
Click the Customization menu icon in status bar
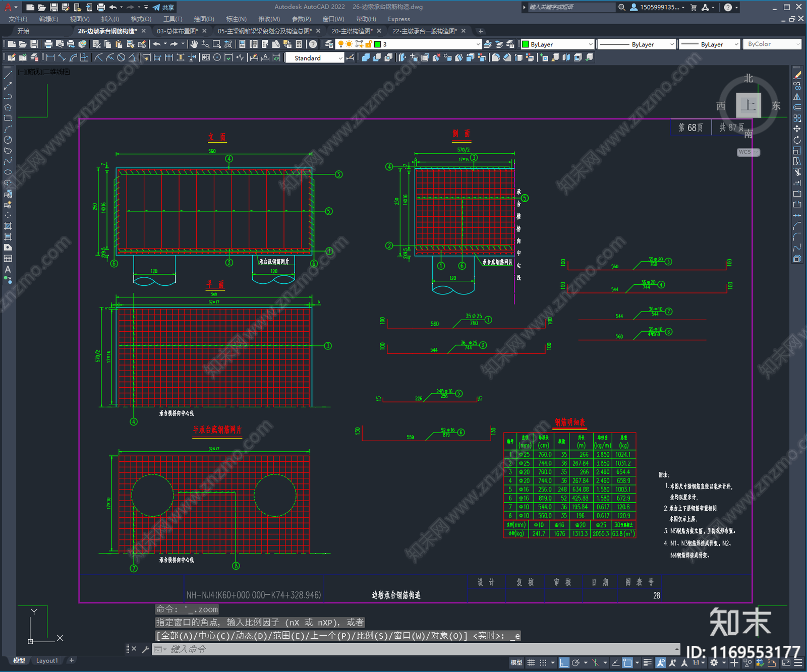coord(798,662)
